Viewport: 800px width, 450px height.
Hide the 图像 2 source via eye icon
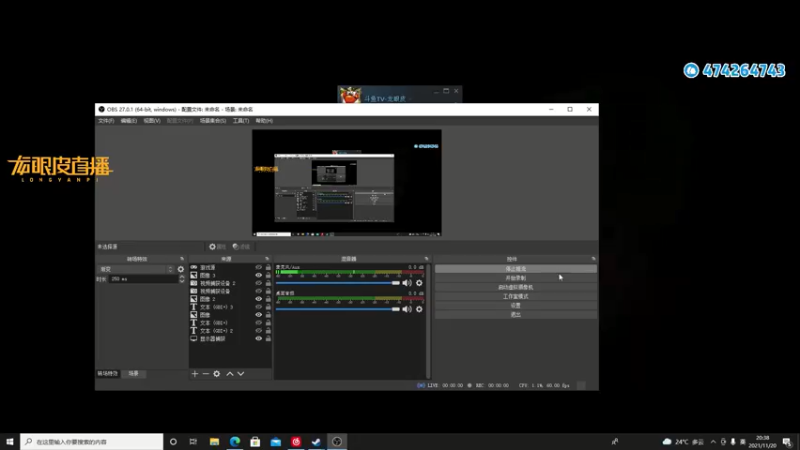[259, 299]
